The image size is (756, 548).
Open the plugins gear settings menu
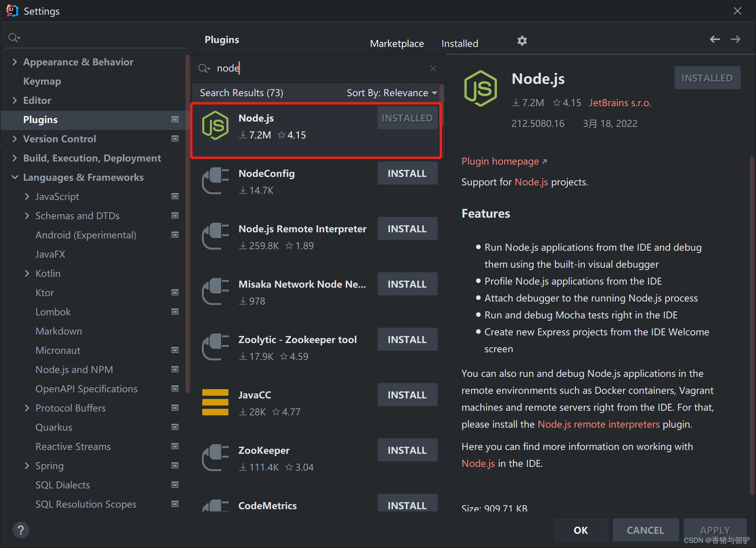point(522,41)
